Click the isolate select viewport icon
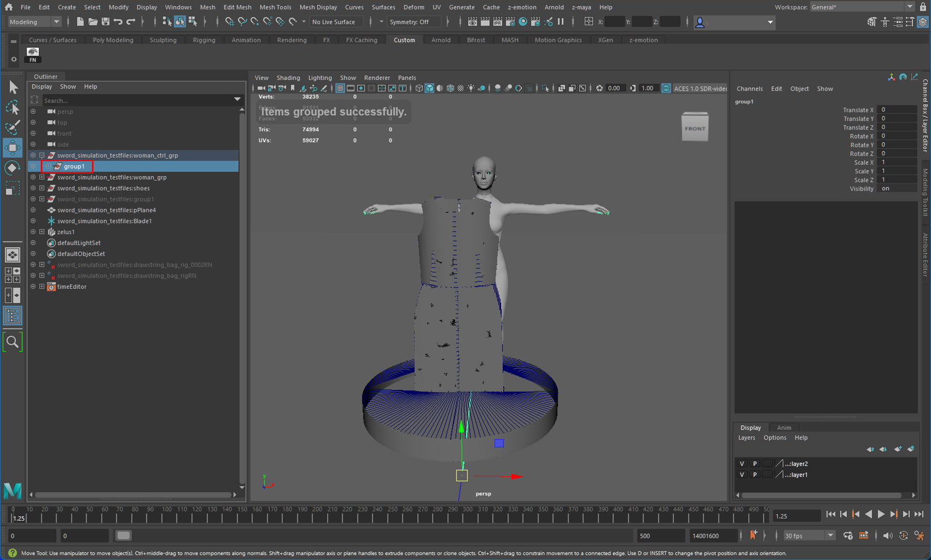This screenshot has height=560, width=931. coord(545,88)
